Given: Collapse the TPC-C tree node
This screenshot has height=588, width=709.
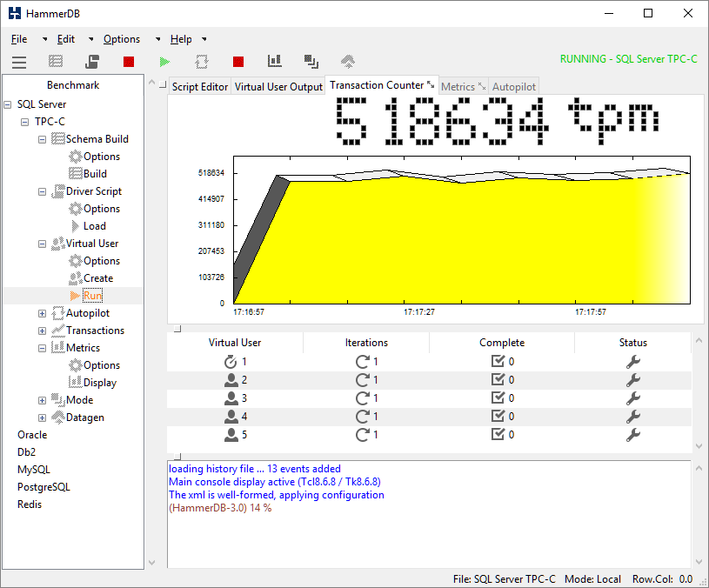Looking at the screenshot, I should (25, 122).
